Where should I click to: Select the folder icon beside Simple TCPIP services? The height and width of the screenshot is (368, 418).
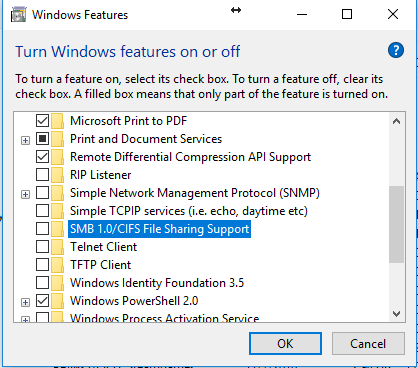coord(57,211)
